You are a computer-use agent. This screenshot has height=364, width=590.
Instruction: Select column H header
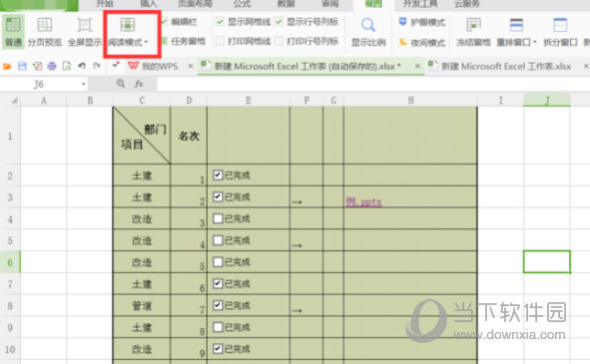coord(410,101)
